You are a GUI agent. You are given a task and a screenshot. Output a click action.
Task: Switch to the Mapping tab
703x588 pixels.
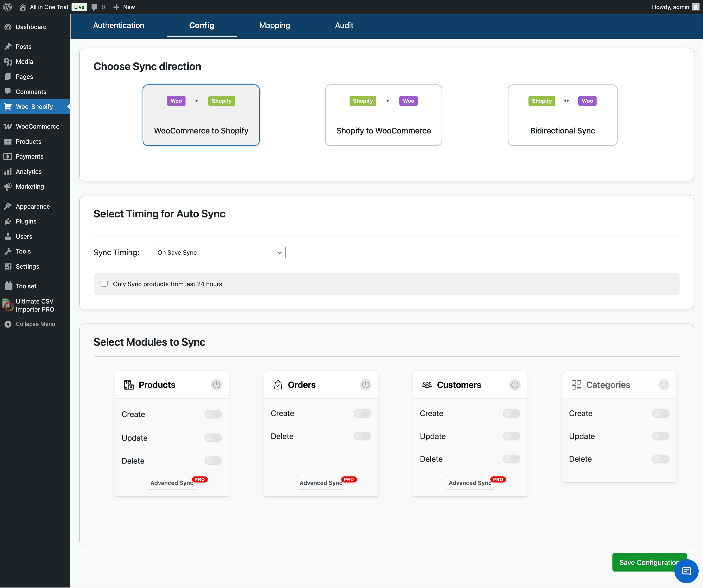click(275, 25)
